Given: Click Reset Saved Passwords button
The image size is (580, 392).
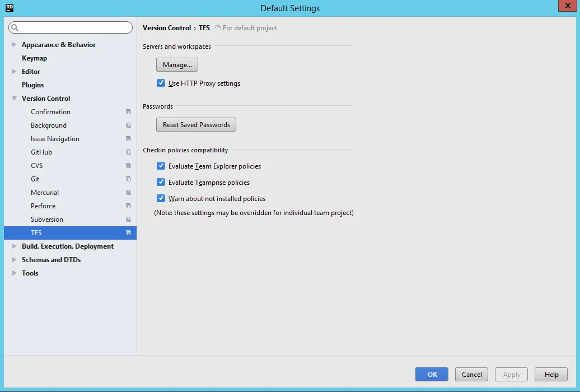Looking at the screenshot, I should click(x=196, y=125).
